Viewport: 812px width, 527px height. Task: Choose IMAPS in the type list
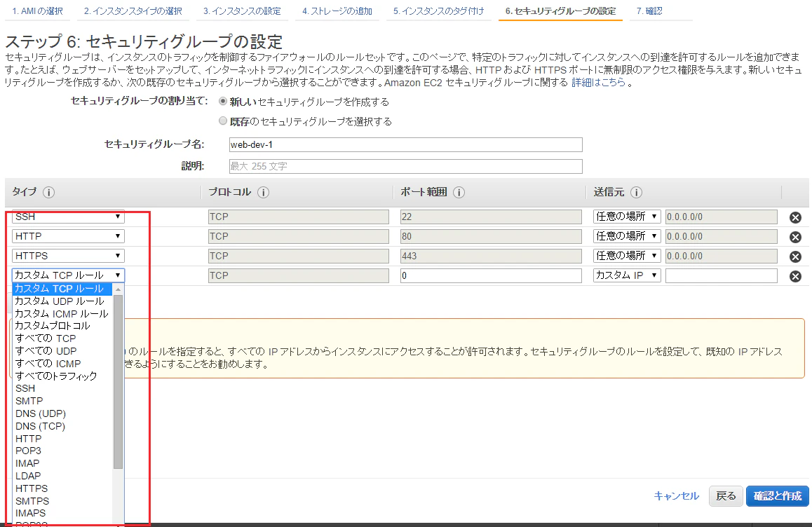62,514
